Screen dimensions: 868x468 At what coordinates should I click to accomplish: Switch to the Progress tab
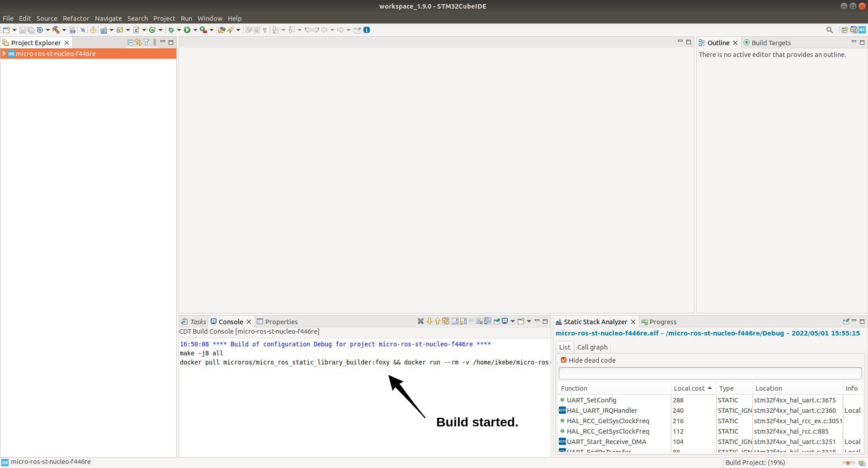point(659,322)
